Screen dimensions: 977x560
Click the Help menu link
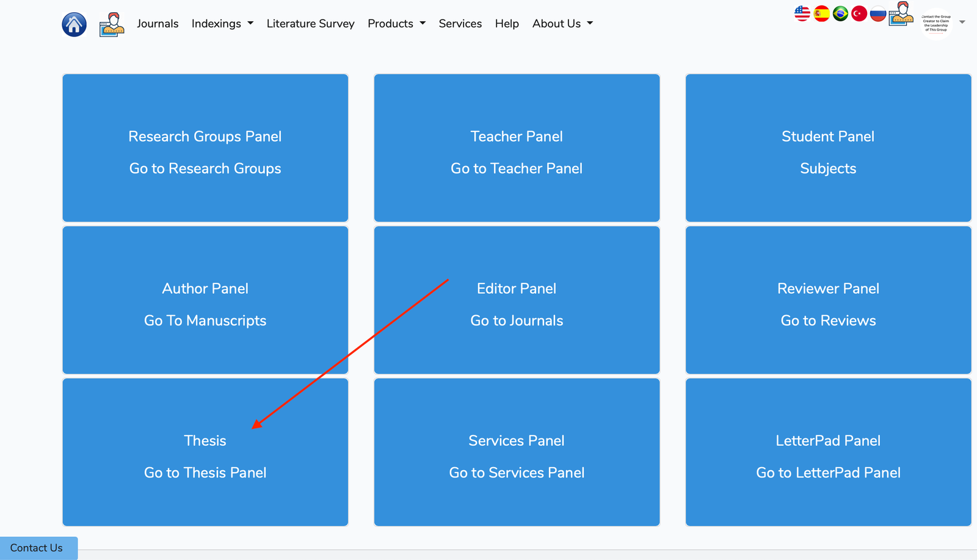[x=507, y=23]
